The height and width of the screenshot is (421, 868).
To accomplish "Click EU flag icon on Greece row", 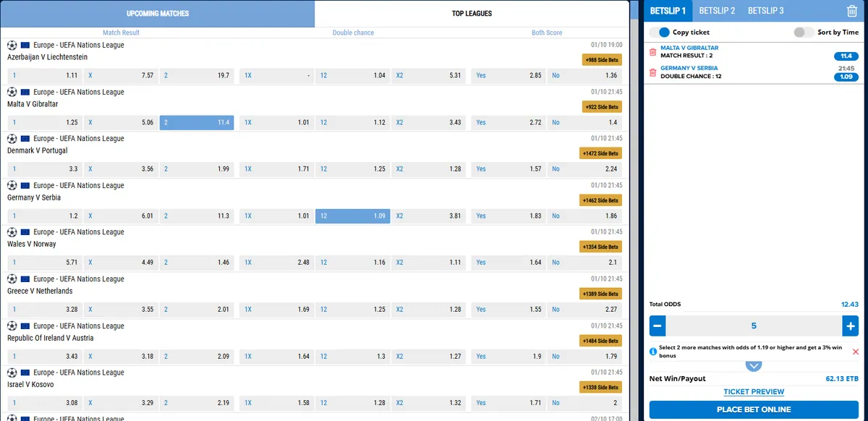I will pyautogui.click(x=25, y=278).
